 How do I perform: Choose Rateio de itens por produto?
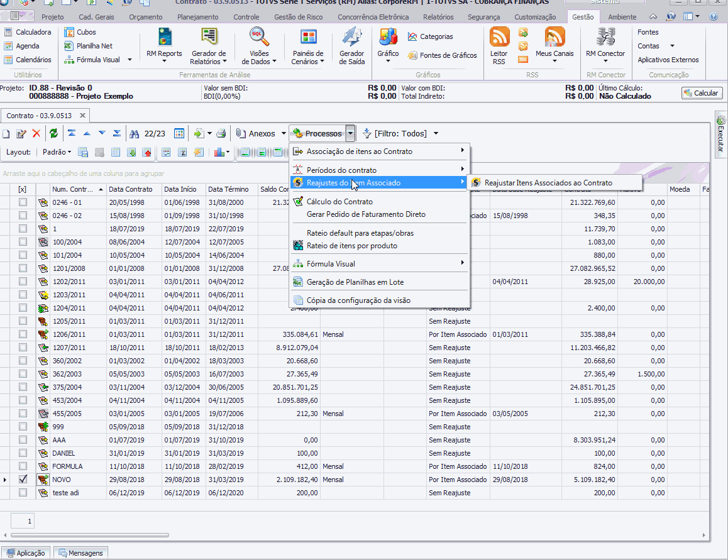point(379,246)
